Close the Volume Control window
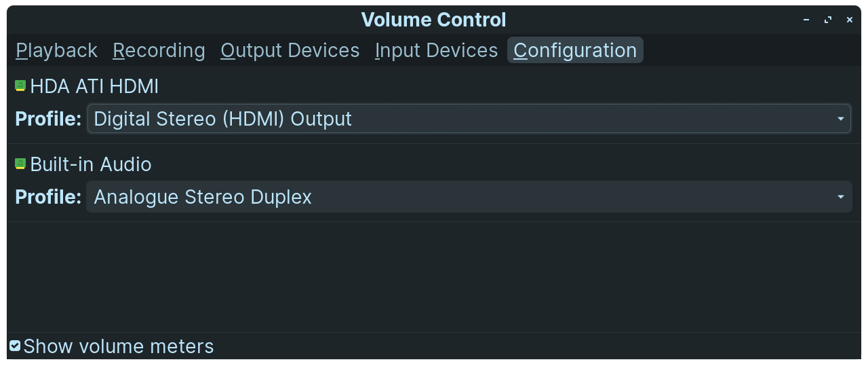 click(850, 20)
